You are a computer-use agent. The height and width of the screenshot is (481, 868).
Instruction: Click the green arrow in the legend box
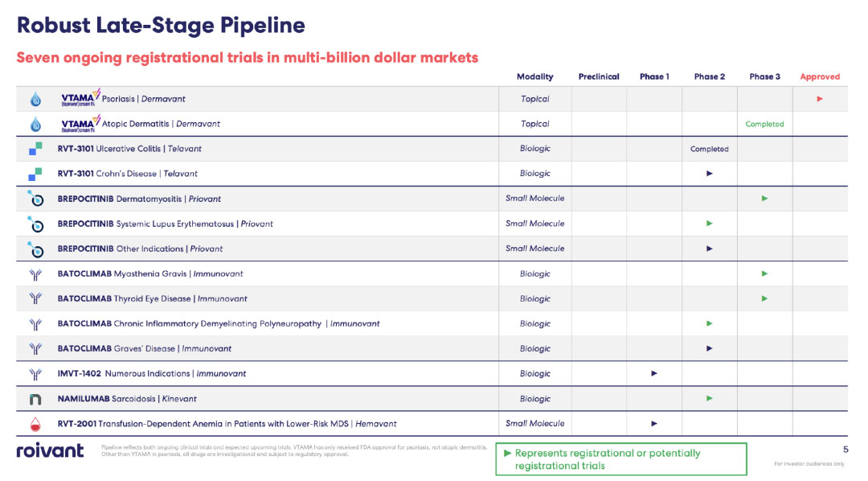pos(506,454)
